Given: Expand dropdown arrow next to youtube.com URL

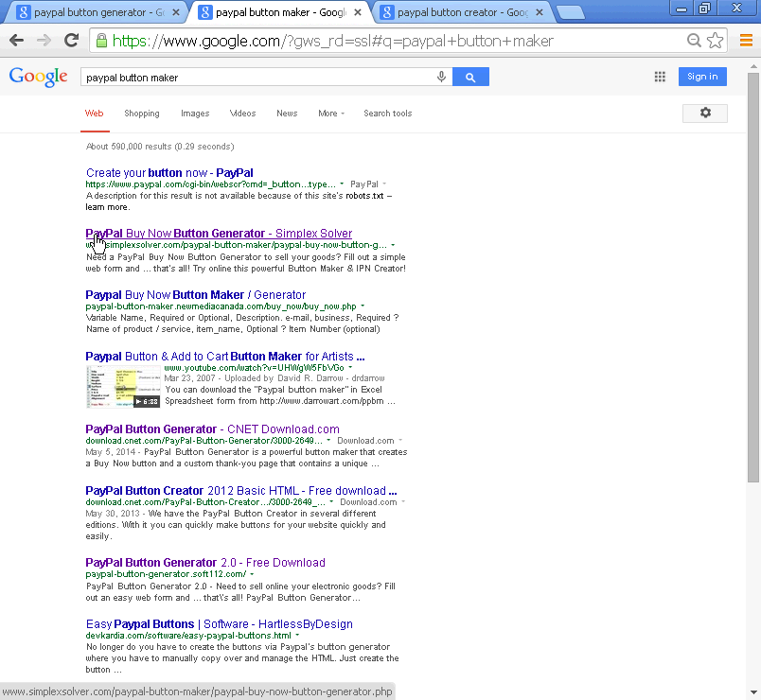Looking at the screenshot, I should point(350,368).
